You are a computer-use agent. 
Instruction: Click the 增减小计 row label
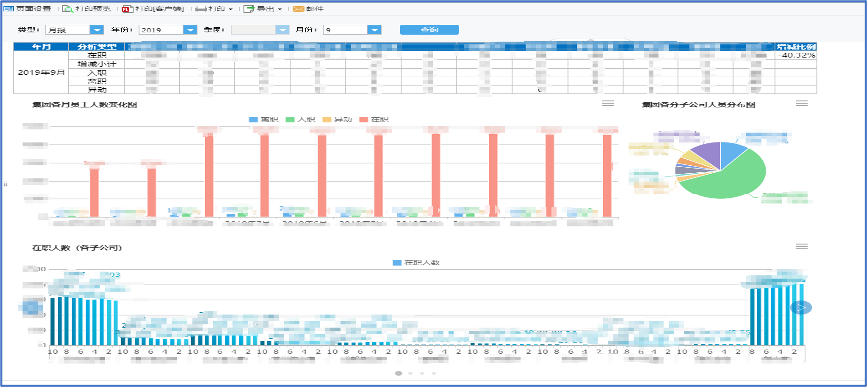click(x=97, y=64)
